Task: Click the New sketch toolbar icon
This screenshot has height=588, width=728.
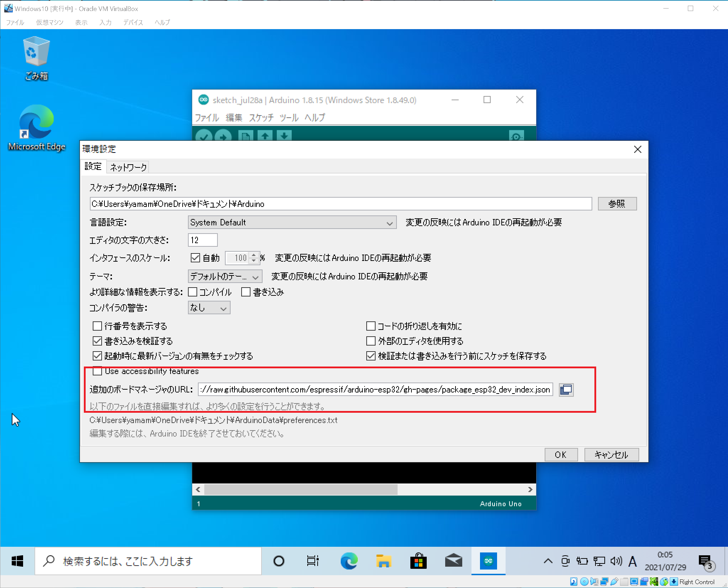Action: point(246,136)
